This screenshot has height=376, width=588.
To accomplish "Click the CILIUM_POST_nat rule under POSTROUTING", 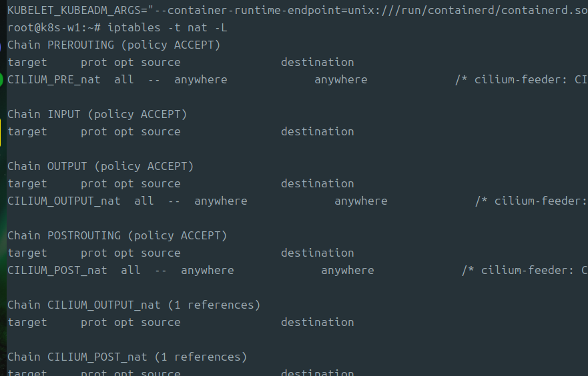I will pyautogui.click(x=57, y=271).
